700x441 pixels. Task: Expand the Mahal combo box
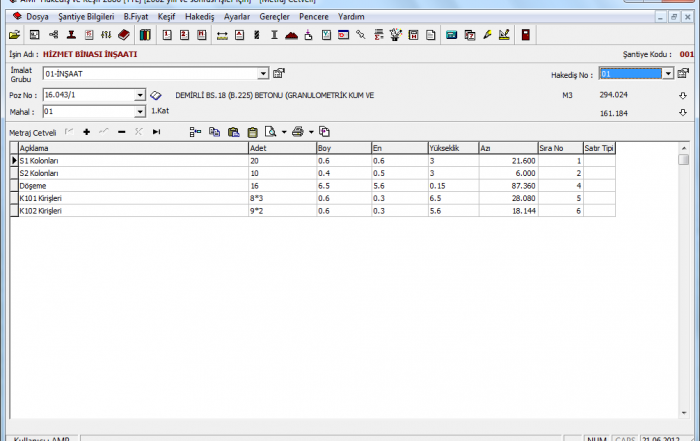pos(140,112)
